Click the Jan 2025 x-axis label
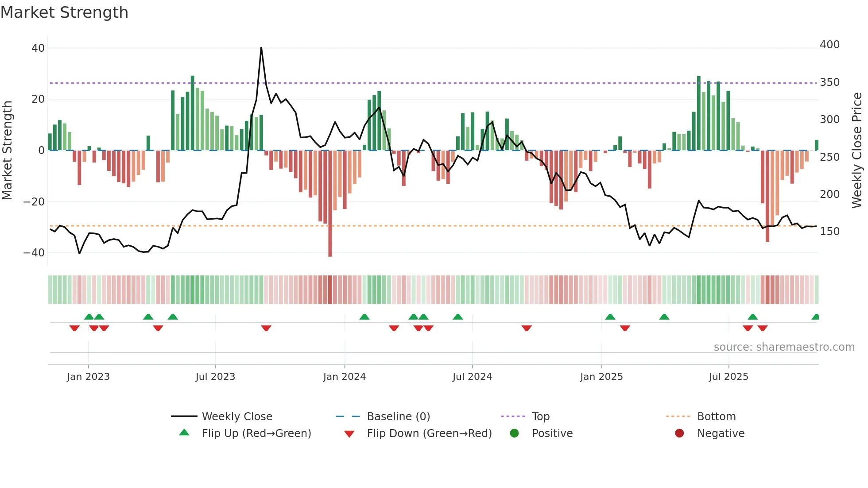 coord(601,377)
